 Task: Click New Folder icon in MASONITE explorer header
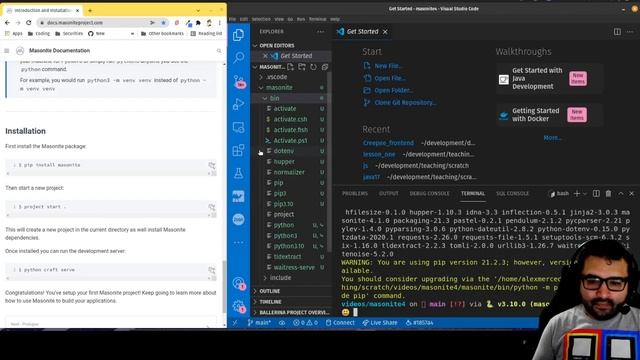pos(302,67)
